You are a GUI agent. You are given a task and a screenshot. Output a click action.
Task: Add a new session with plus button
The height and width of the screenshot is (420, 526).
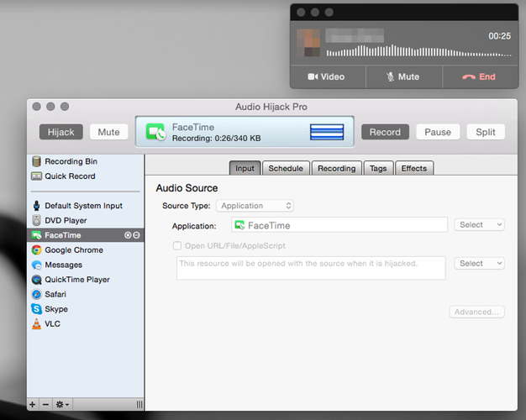33,404
